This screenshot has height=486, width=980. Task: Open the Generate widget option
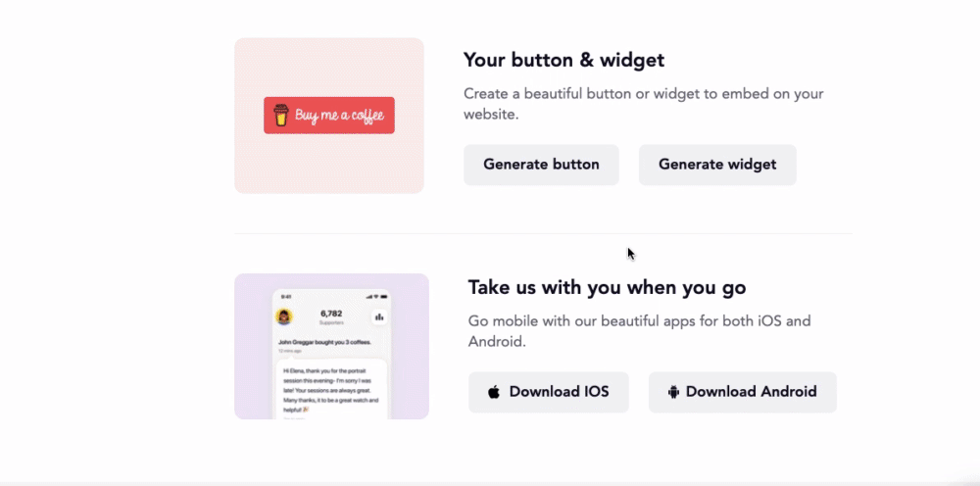point(717,165)
